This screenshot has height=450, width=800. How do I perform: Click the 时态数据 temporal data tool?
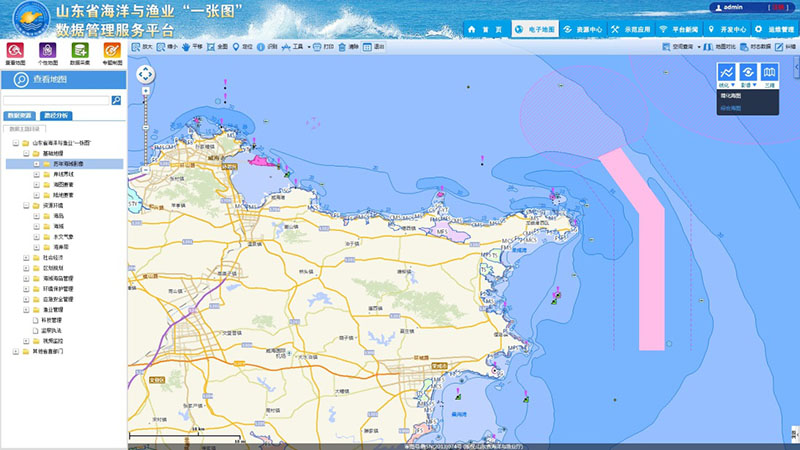click(756, 47)
